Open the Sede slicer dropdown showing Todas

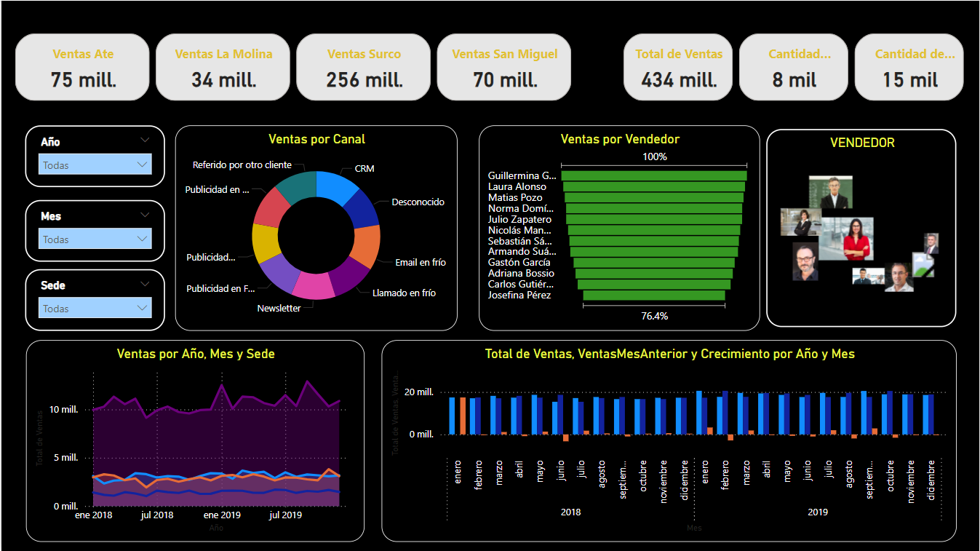click(x=95, y=308)
